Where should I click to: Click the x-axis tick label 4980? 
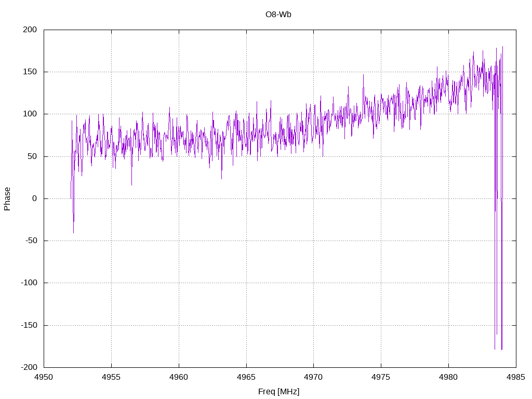click(448, 377)
